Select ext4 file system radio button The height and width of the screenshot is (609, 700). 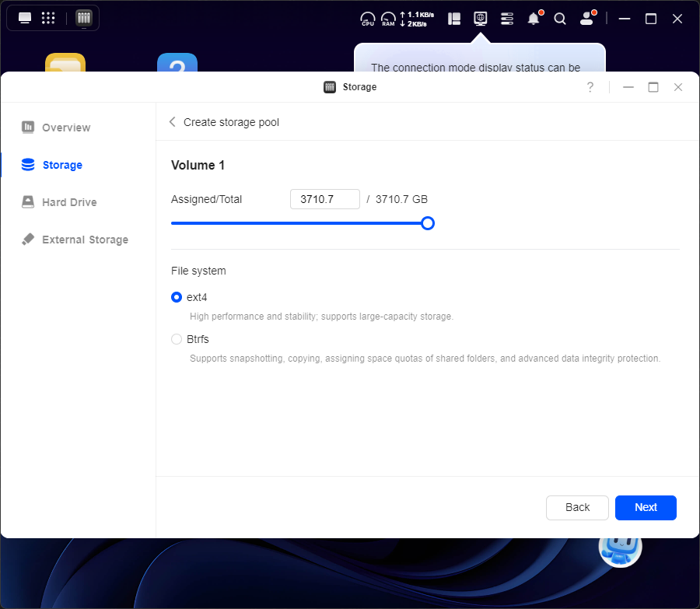pos(177,297)
